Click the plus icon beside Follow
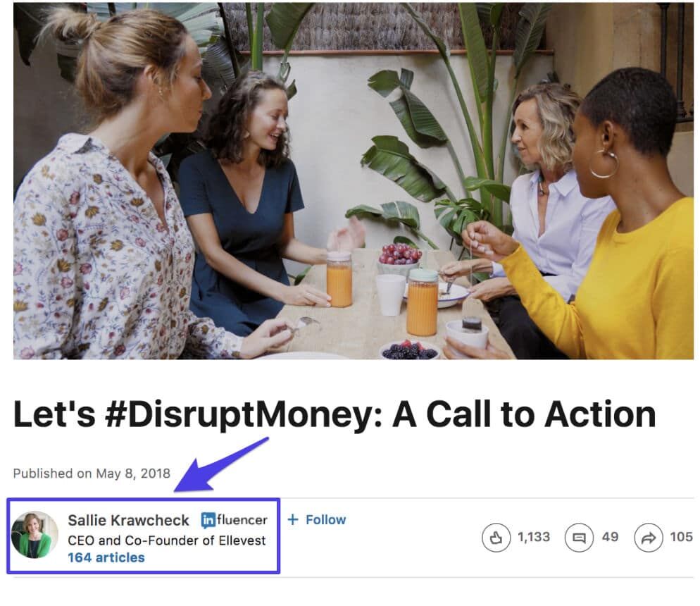The width and height of the screenshot is (700, 606). [x=293, y=519]
